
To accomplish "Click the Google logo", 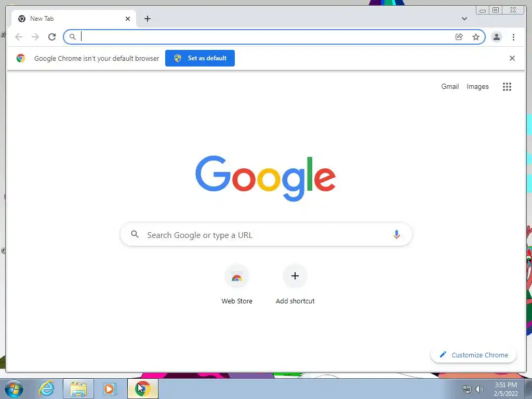I will pyautogui.click(x=265, y=179).
